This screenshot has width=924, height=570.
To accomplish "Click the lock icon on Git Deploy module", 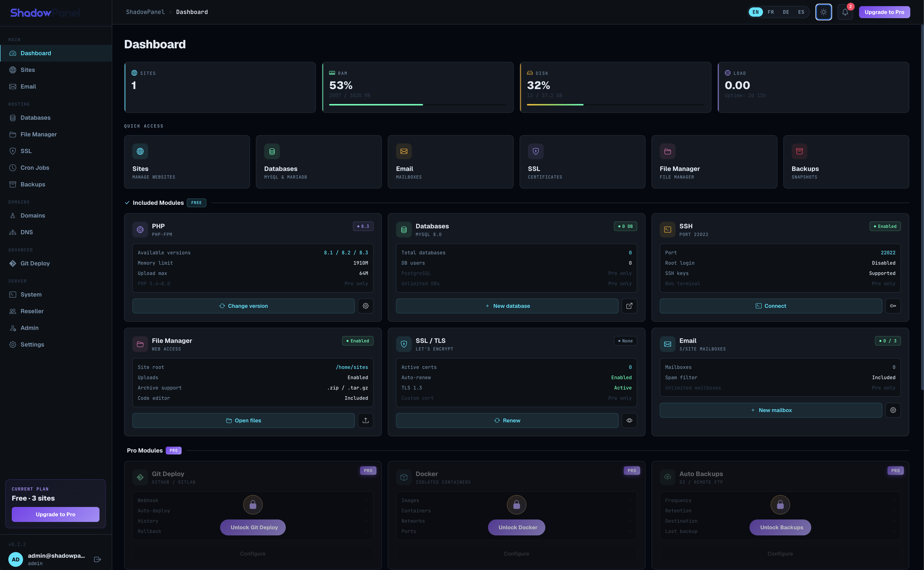I will point(253,505).
